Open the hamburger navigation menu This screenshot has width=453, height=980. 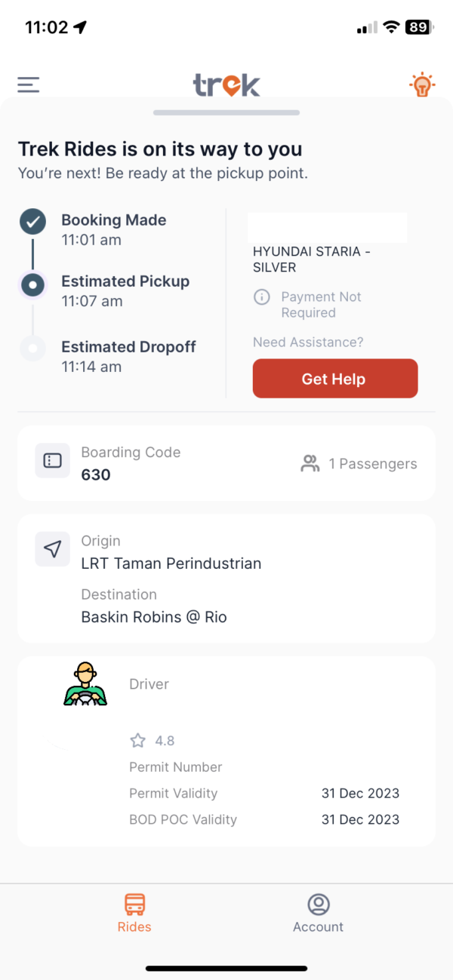(x=28, y=84)
